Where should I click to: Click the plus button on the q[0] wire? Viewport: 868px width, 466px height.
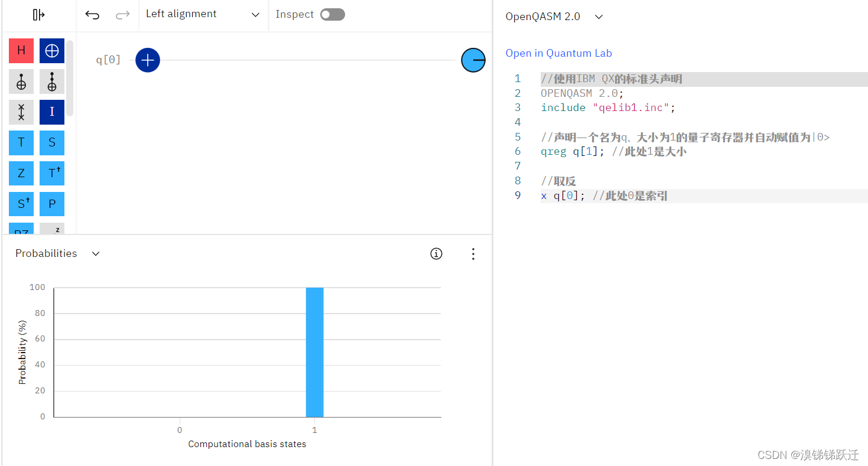pos(147,60)
